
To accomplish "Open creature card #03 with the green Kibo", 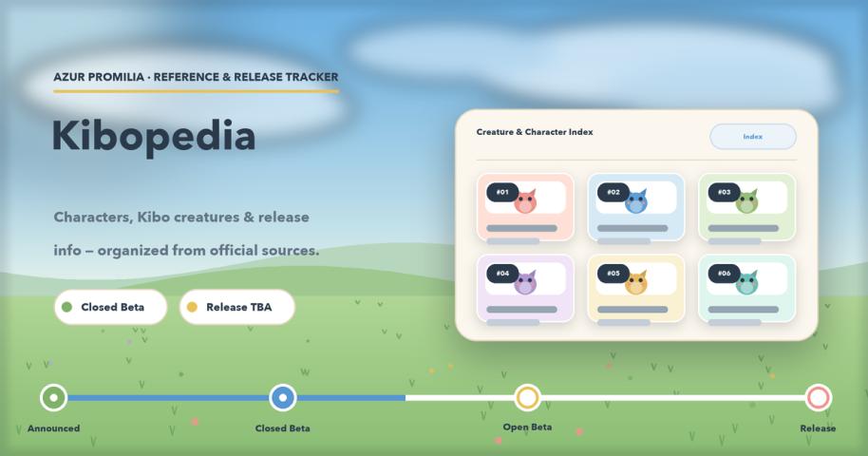I will (x=746, y=207).
